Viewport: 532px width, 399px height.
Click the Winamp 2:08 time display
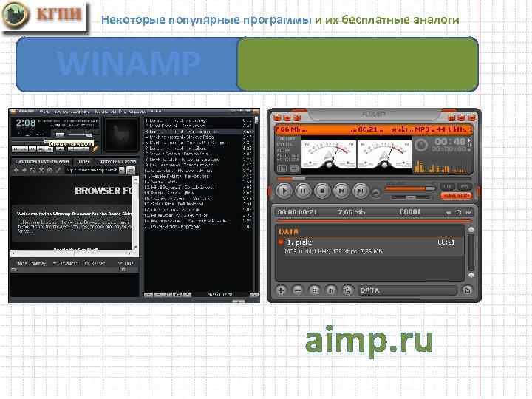26,123
